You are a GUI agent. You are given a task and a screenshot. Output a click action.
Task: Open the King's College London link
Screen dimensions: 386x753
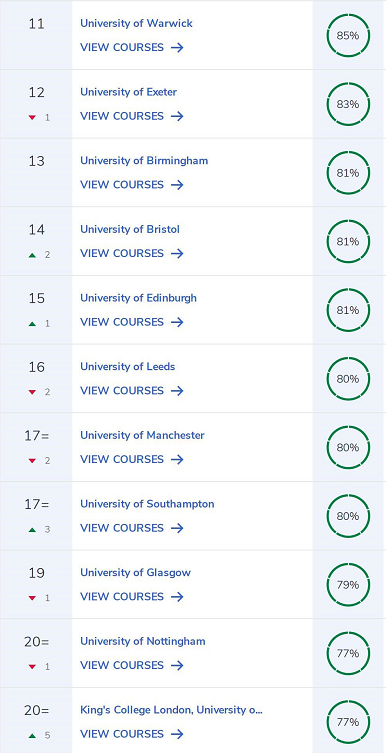click(171, 710)
